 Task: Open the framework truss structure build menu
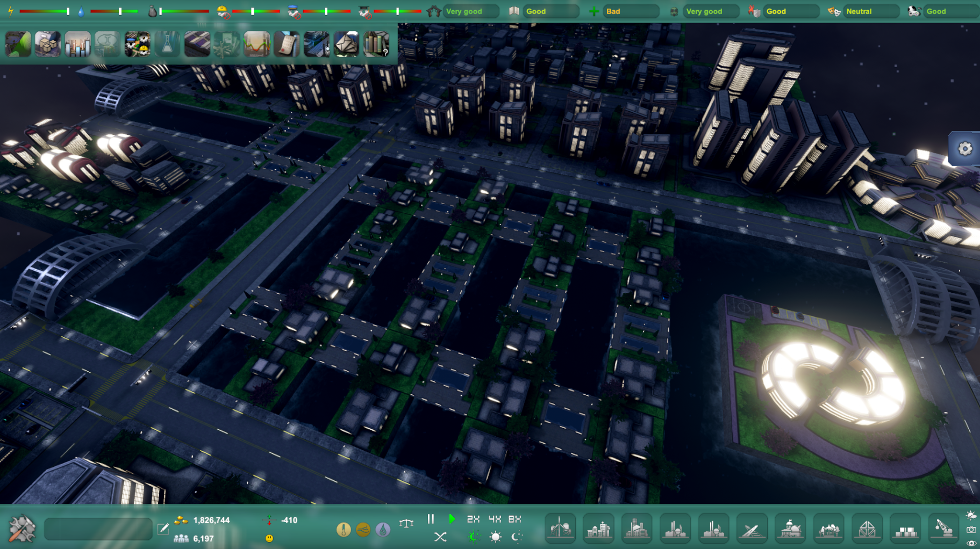tap(867, 528)
